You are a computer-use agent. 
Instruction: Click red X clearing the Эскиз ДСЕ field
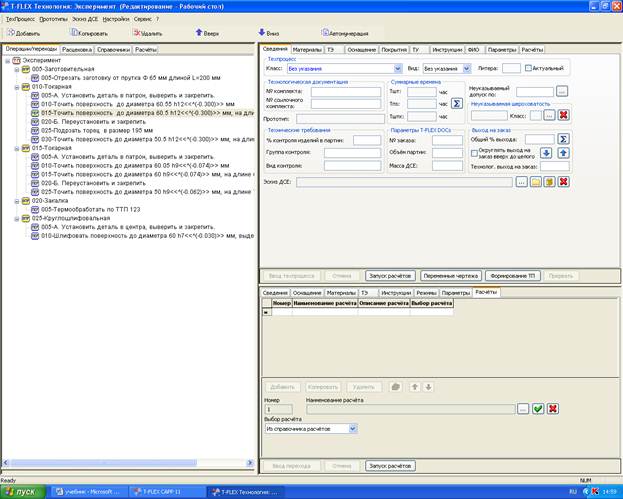[564, 182]
